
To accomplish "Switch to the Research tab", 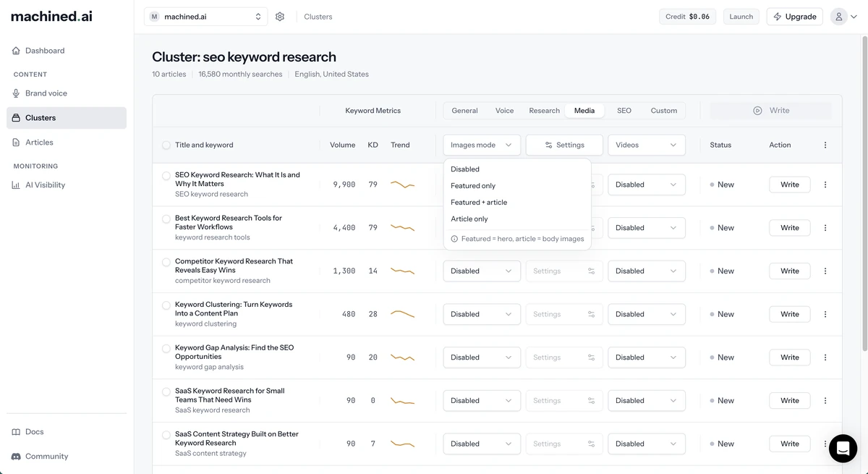I will (x=544, y=111).
